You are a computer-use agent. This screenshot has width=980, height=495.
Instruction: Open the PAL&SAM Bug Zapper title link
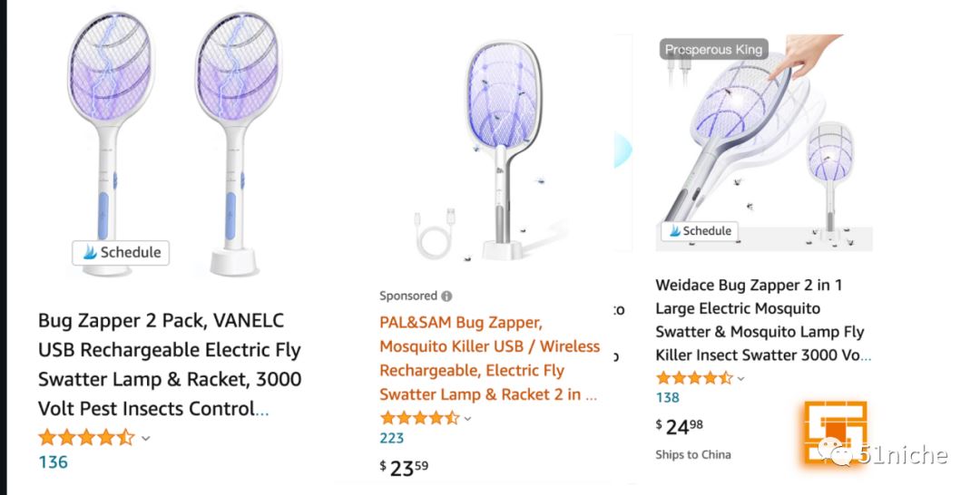[x=489, y=358]
